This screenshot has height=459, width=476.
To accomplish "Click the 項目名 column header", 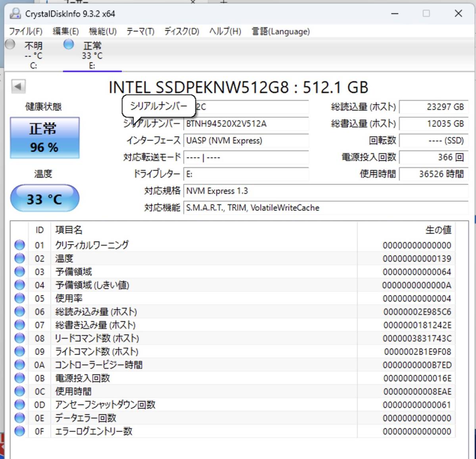I will pyautogui.click(x=69, y=230).
